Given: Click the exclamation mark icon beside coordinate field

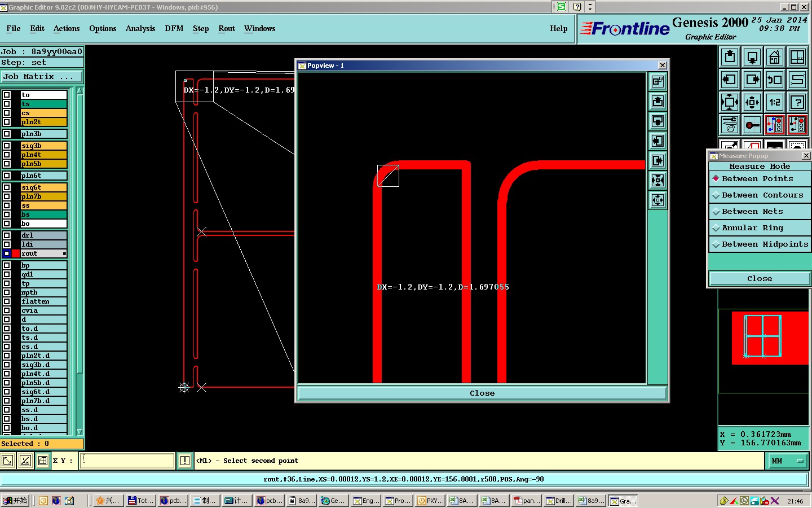Looking at the screenshot, I should (x=184, y=461).
